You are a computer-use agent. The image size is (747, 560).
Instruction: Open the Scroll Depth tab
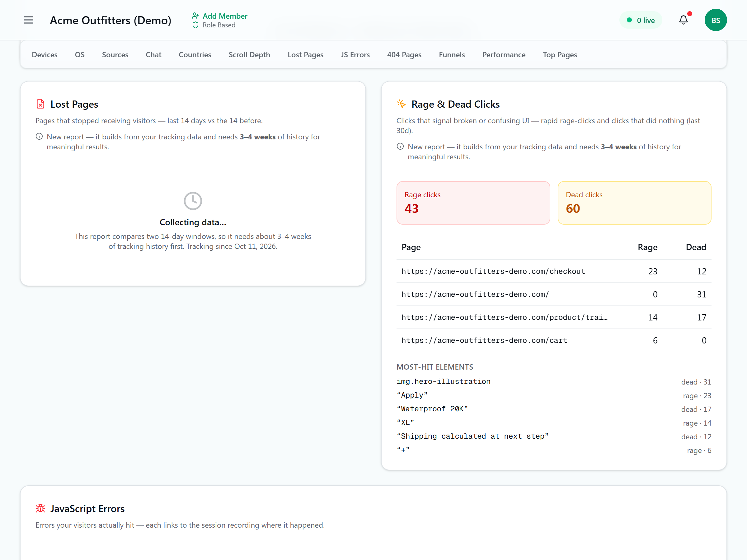249,55
